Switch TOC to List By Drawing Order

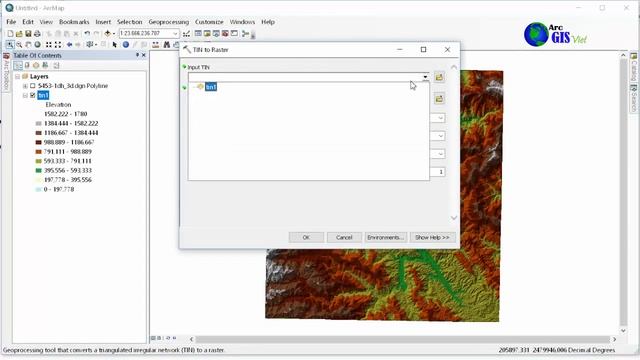coord(18,65)
